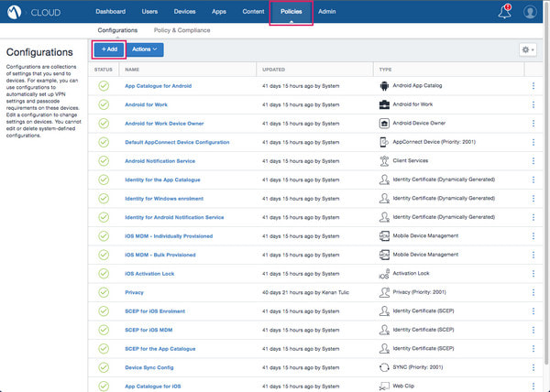550x392 pixels.
Task: Sort by the NAME column header
Action: (132, 70)
